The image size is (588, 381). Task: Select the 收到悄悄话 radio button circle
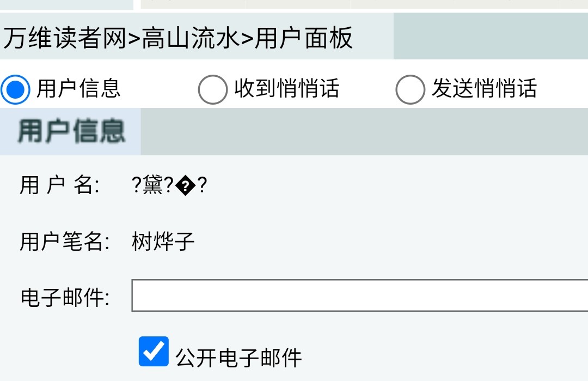(212, 89)
